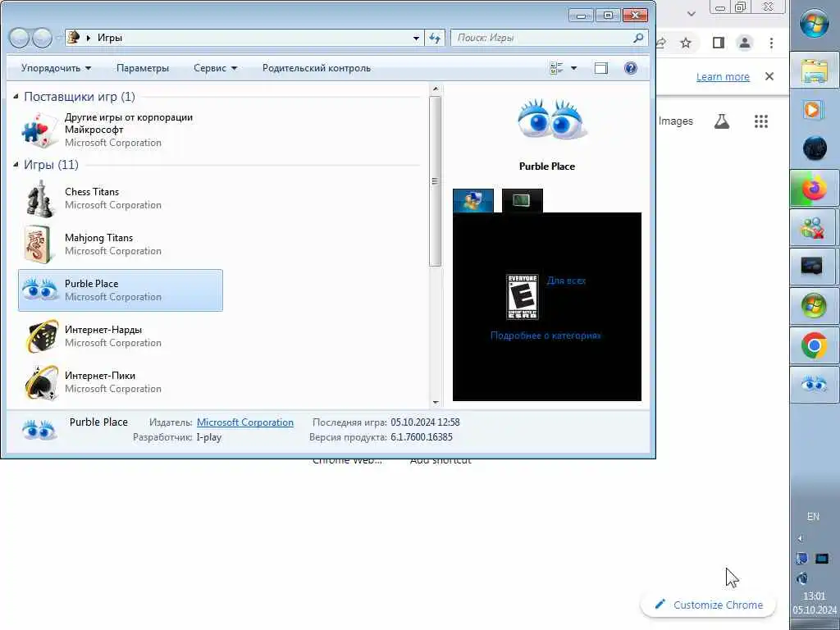This screenshot has width=840, height=630.
Task: Click the search magnifier icon
Action: [638, 38]
